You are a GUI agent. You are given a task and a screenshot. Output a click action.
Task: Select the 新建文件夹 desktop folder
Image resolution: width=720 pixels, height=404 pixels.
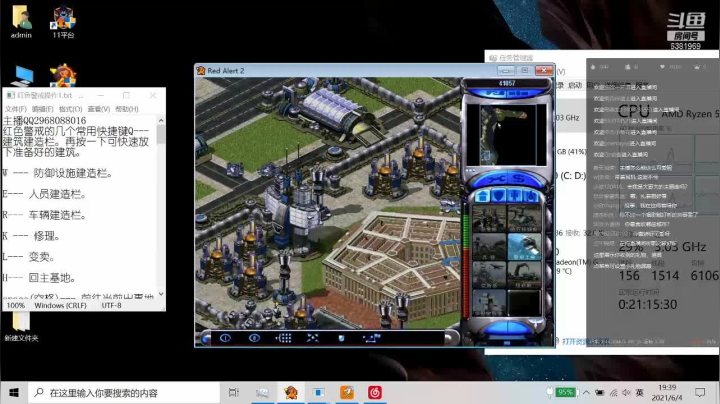tap(21, 326)
